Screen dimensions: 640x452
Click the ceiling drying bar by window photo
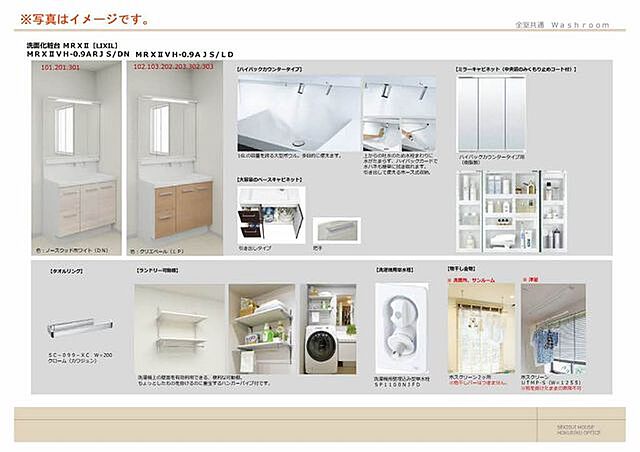click(x=553, y=329)
